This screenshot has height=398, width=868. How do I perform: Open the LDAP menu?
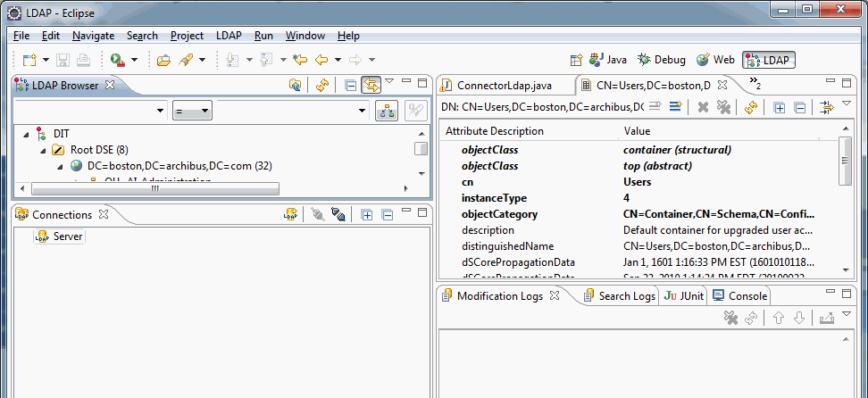coord(229,36)
